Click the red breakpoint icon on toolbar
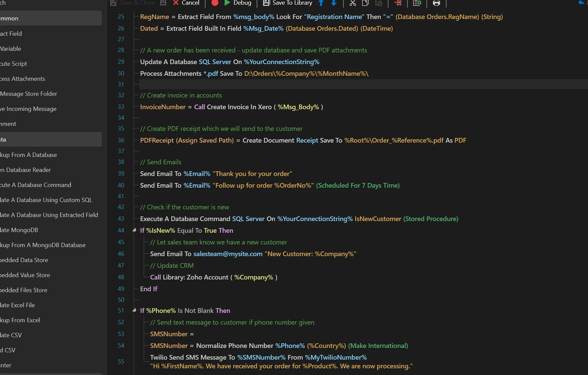Screen dimensions: 588x375 pos(397,3)
